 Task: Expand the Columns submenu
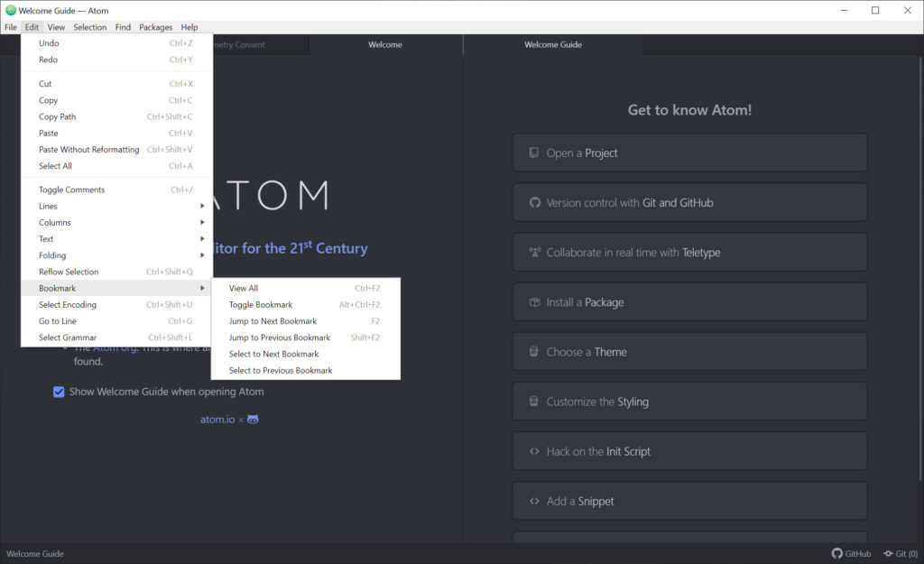(117, 222)
